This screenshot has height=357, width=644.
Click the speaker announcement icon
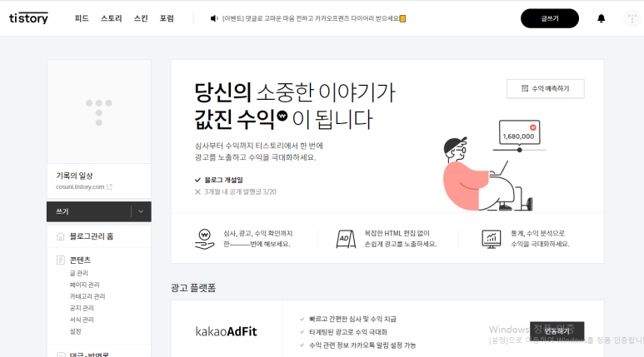pyautogui.click(x=213, y=18)
